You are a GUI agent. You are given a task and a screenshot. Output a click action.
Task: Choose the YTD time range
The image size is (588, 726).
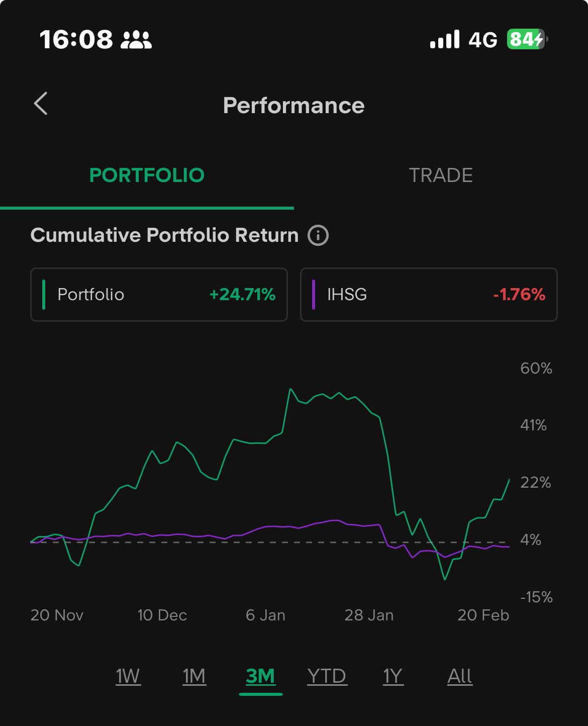(327, 676)
